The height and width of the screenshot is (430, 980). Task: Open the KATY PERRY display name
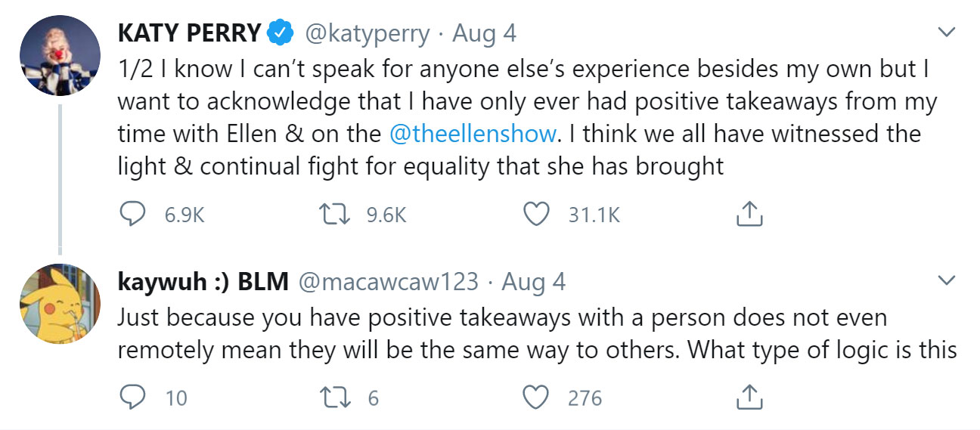point(189,33)
